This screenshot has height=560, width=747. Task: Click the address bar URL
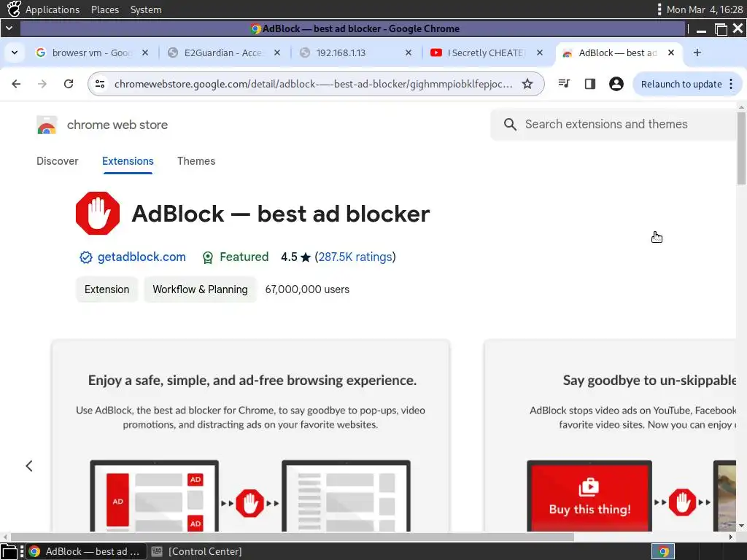[x=314, y=84]
